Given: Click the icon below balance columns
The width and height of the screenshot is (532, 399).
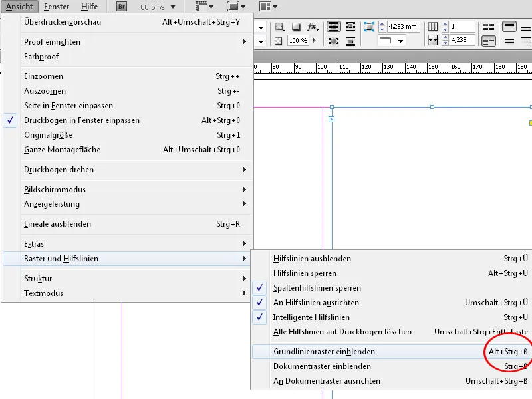Looking at the screenshot, I should point(489,41).
